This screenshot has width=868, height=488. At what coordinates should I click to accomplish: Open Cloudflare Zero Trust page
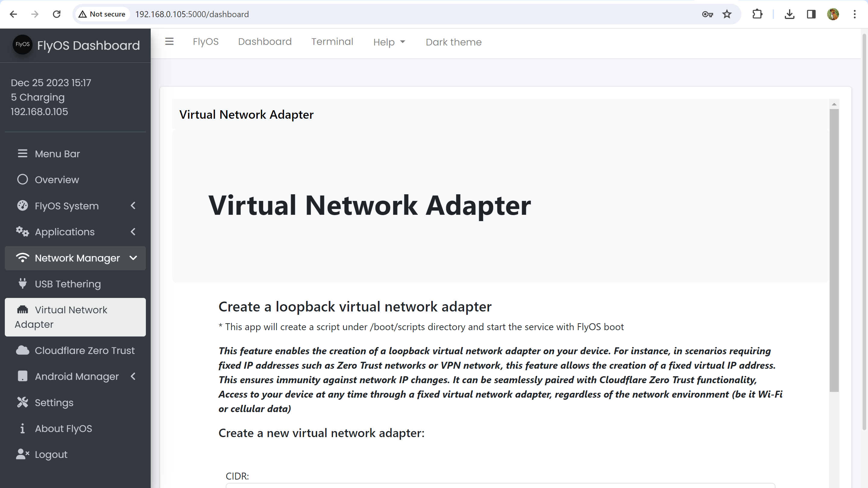84,350
